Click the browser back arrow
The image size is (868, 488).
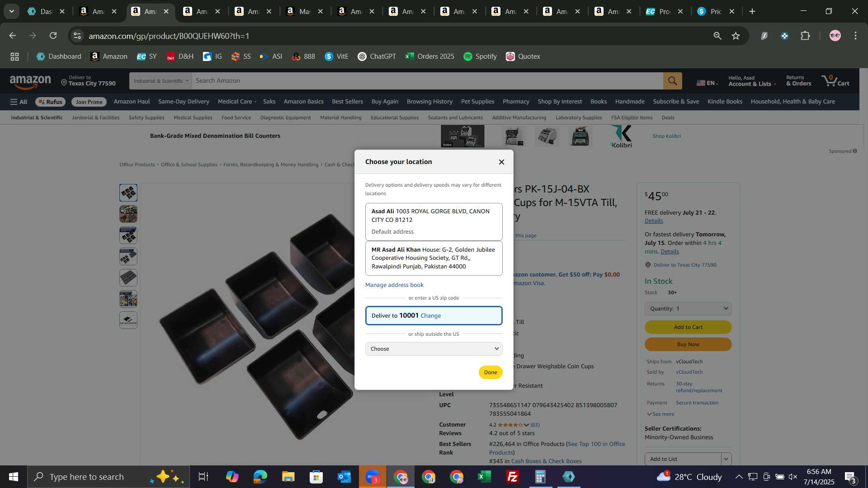tap(13, 36)
